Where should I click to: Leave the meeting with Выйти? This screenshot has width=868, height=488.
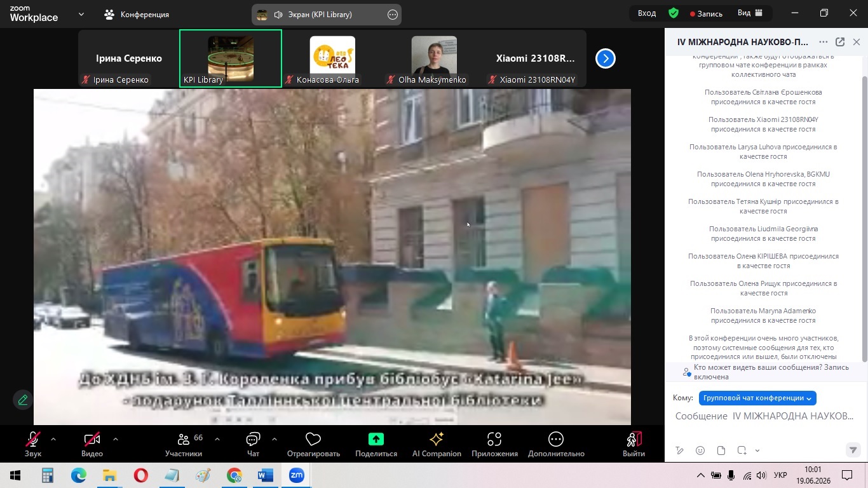634,444
